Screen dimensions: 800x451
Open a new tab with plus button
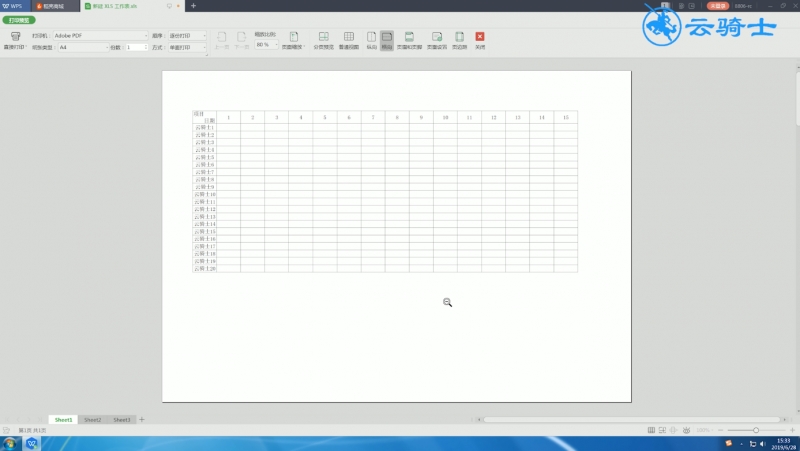click(x=193, y=6)
